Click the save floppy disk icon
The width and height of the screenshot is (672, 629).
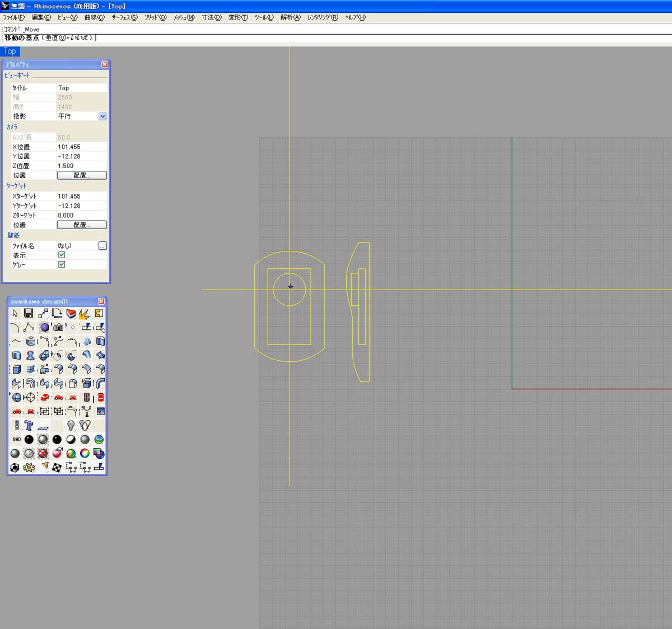(29, 314)
